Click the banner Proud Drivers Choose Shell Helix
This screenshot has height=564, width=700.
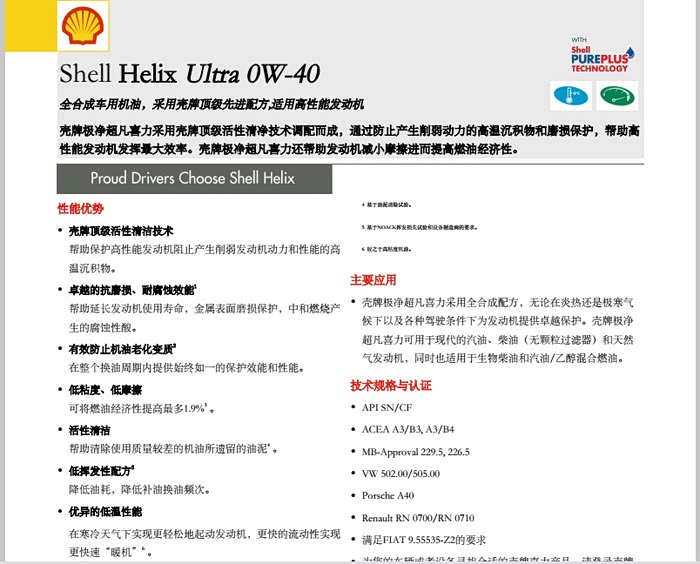click(194, 179)
